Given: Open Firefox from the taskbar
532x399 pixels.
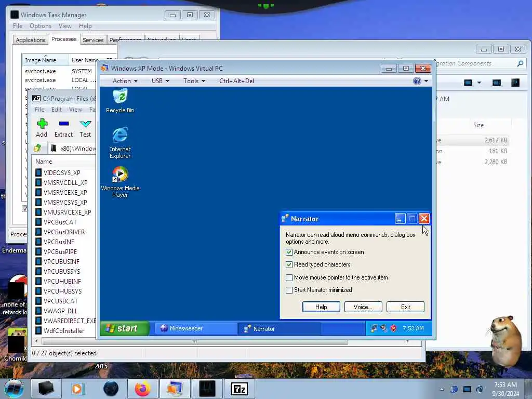Looking at the screenshot, I should point(142,389).
